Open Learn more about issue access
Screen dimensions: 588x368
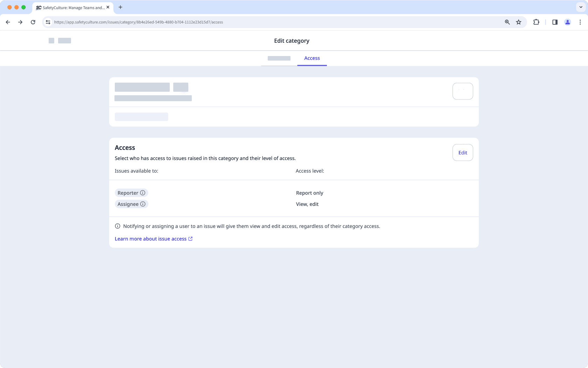pos(150,238)
